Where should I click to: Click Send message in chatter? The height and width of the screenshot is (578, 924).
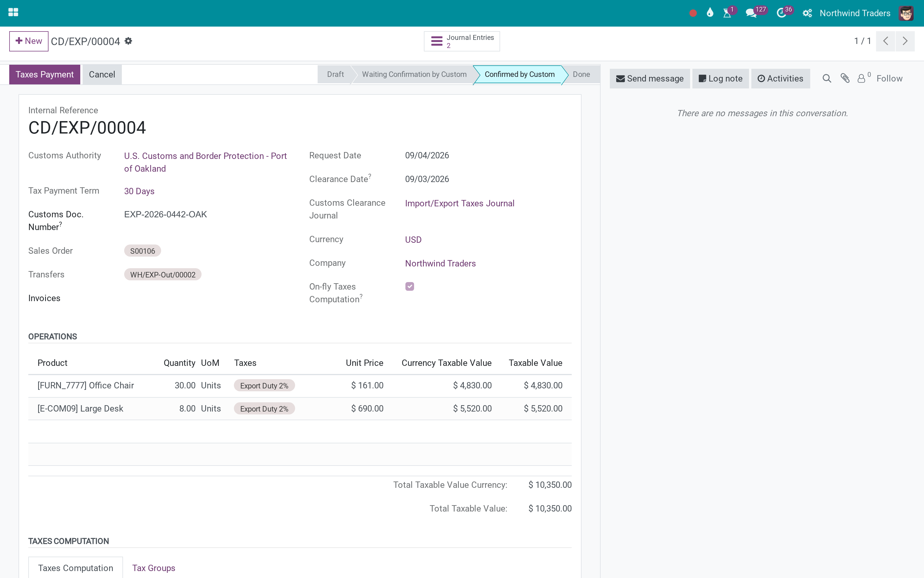(x=649, y=79)
